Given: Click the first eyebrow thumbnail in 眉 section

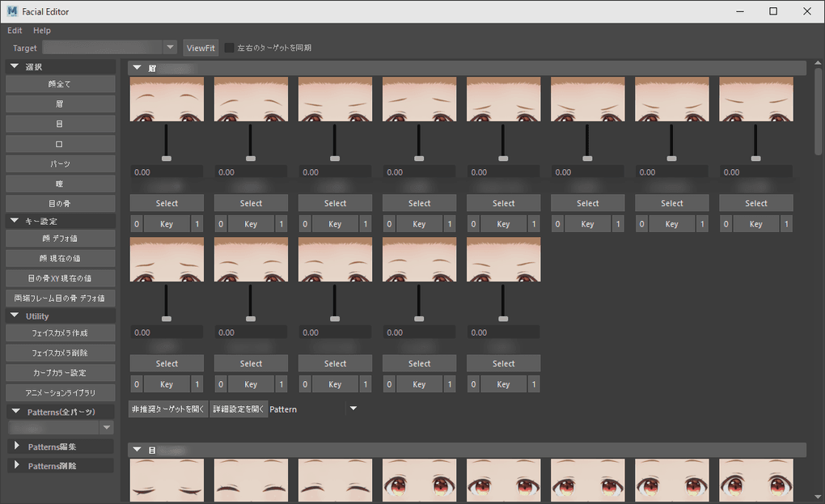Looking at the screenshot, I should (x=167, y=100).
